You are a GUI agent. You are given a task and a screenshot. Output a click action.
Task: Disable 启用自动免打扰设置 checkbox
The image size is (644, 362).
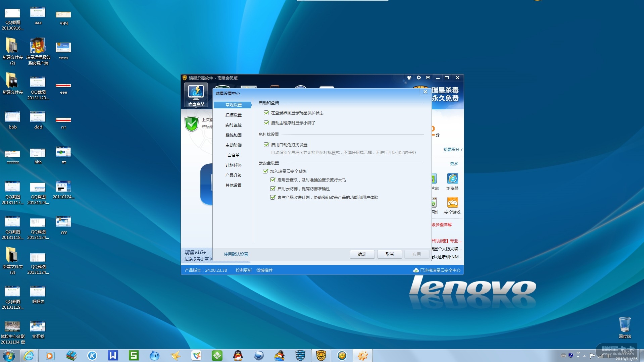point(266,145)
